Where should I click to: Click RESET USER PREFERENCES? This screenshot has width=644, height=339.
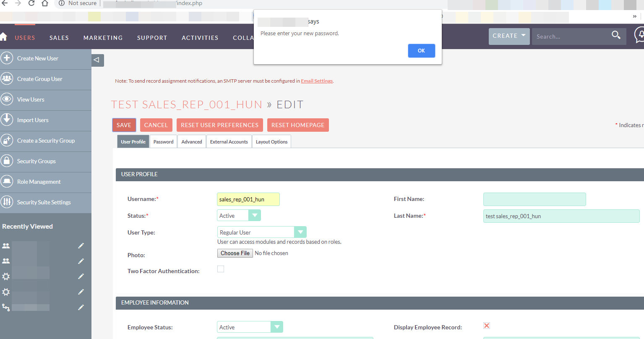[x=219, y=125]
